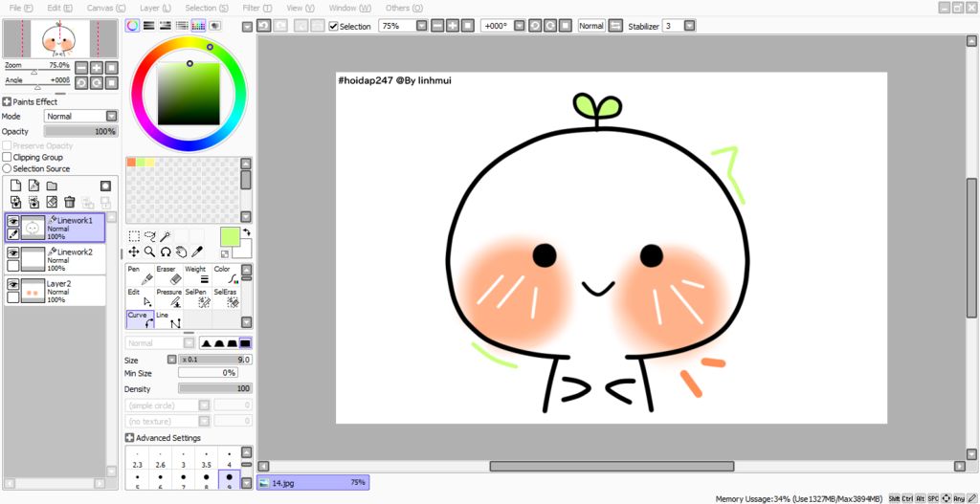
Task: Reset rotation with toolbar square button
Action: (565, 26)
